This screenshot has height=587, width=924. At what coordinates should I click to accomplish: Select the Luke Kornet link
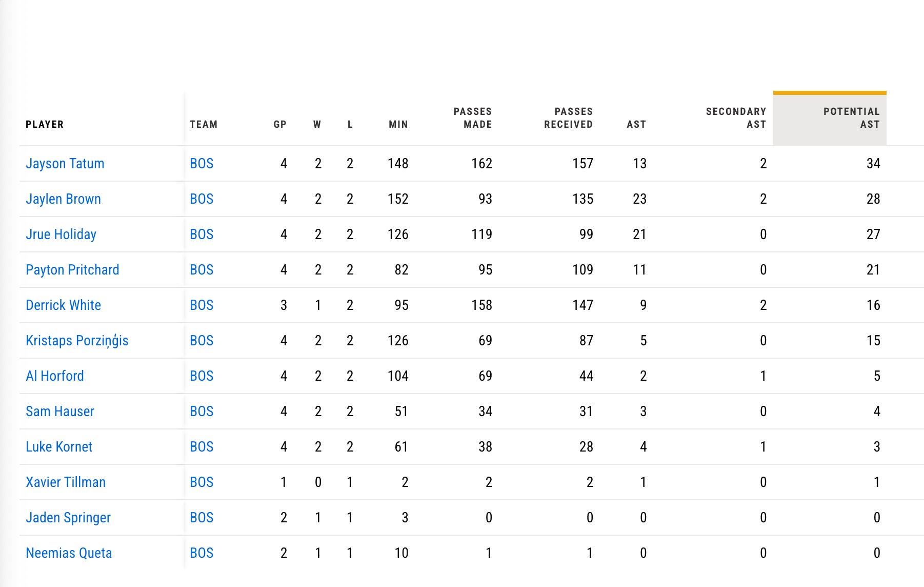click(59, 447)
